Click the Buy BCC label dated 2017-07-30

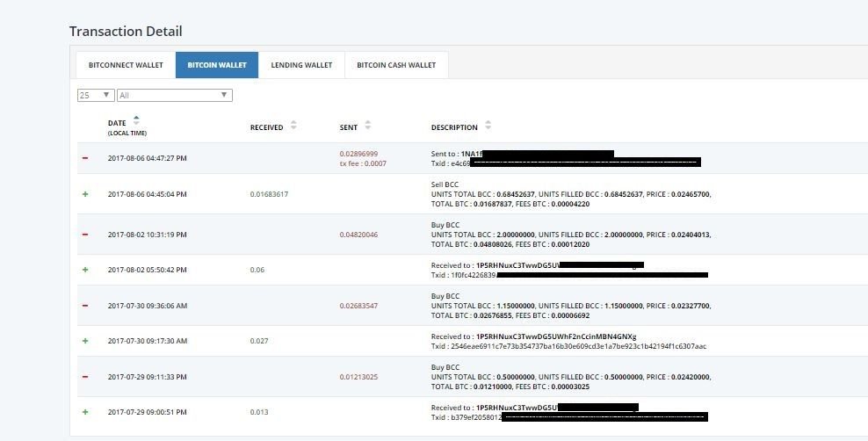pyautogui.click(x=445, y=296)
